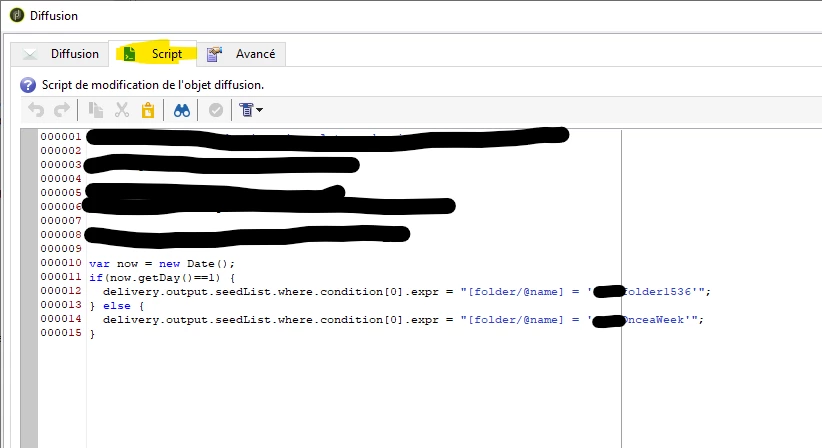
Task: Click the Diffusion window app icon
Action: coord(17,15)
